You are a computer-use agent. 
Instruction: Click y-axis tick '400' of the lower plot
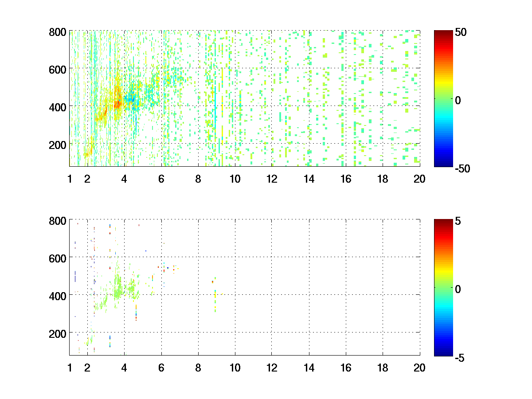(58, 295)
